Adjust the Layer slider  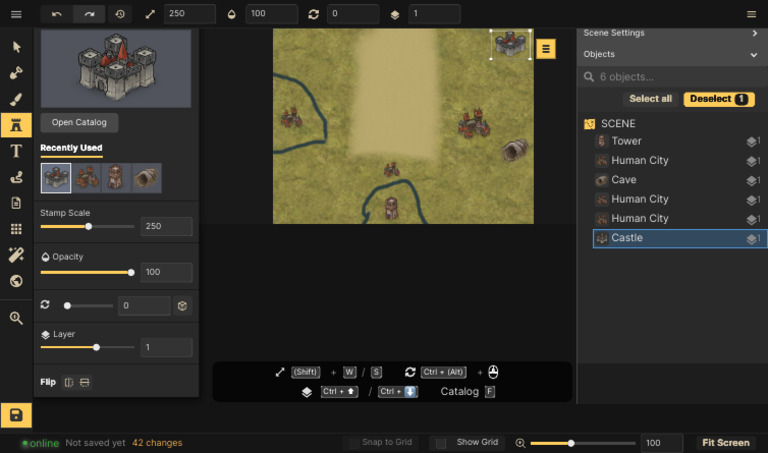pos(87,347)
